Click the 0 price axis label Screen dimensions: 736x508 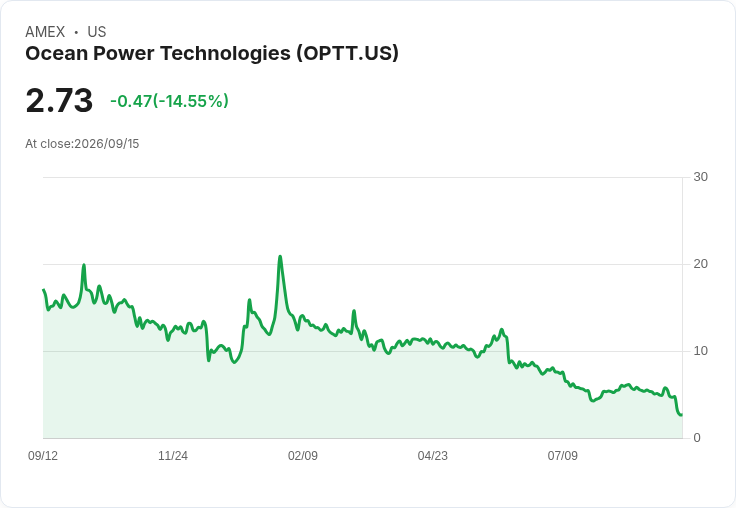pyautogui.click(x=697, y=438)
